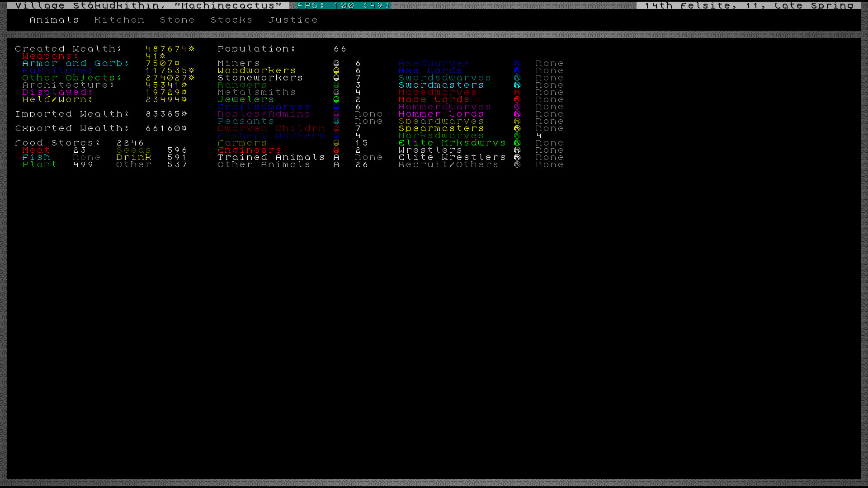Click the Exported Wealth value 66160
868x488 pixels.
[x=166, y=128]
